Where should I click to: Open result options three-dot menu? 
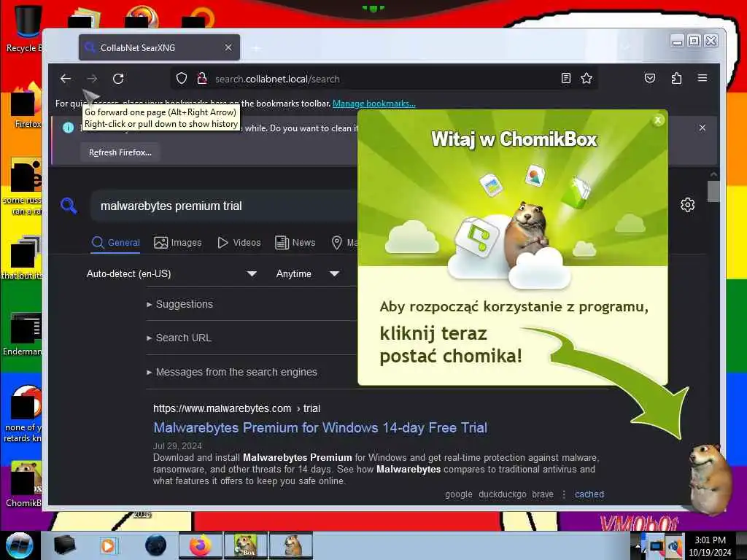tap(564, 494)
